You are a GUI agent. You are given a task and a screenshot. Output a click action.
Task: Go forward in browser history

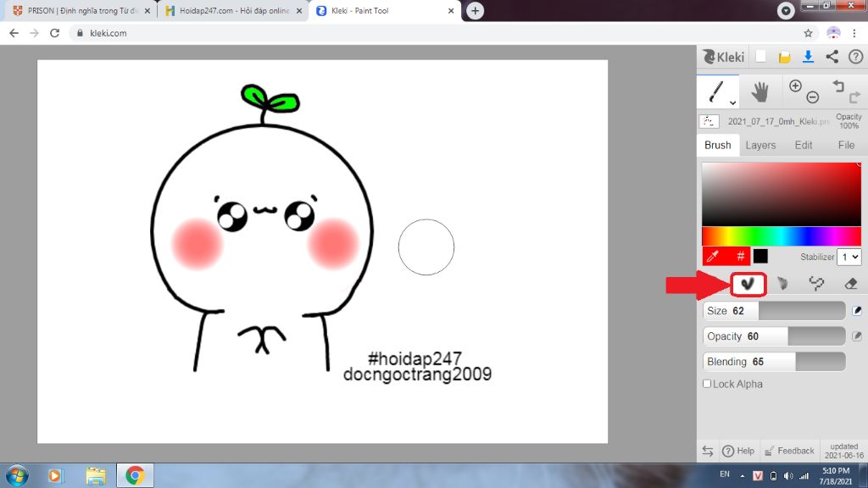coord(34,33)
